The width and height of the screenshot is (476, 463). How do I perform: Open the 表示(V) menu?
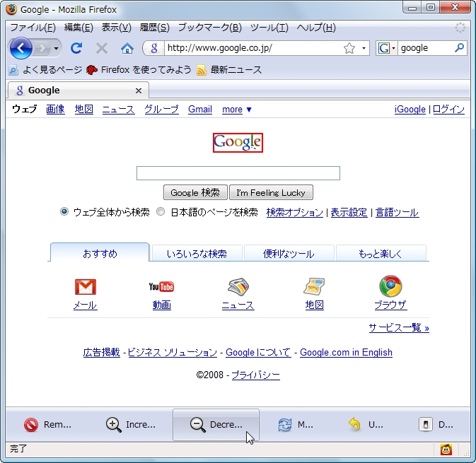(x=117, y=28)
